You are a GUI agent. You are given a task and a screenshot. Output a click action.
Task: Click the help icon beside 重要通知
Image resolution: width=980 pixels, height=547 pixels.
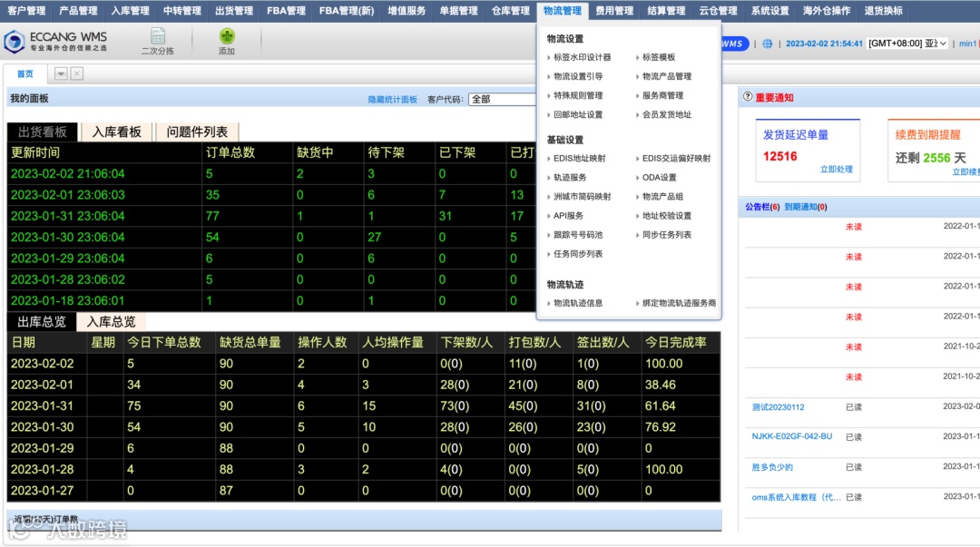748,97
